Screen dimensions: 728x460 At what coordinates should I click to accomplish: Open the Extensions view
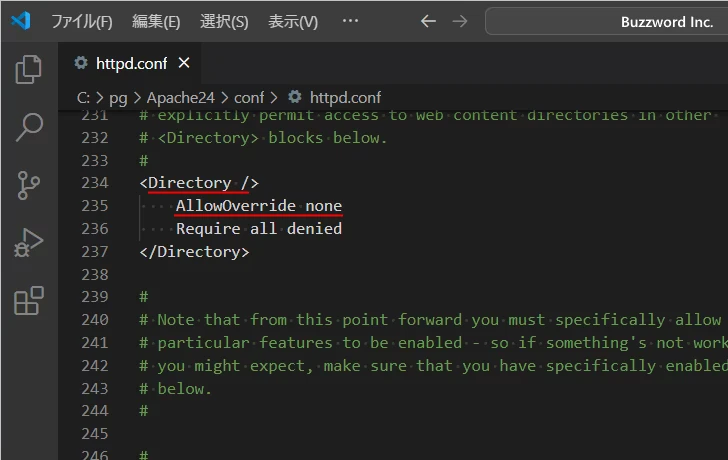coord(29,300)
